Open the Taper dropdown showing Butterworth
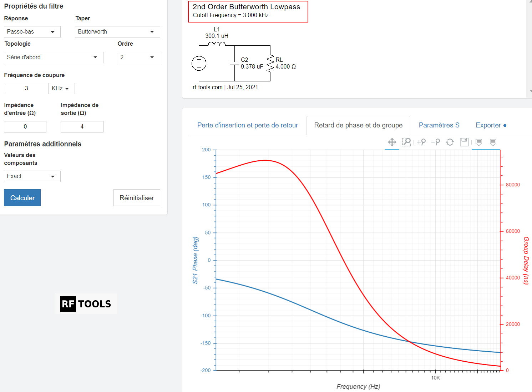The height and width of the screenshot is (392, 532). click(x=117, y=32)
